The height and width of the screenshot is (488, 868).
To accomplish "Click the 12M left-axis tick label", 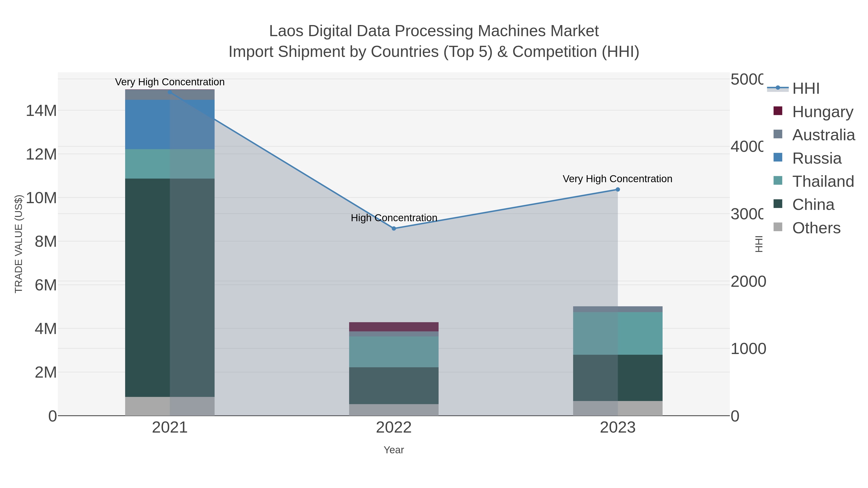I will [x=41, y=154].
